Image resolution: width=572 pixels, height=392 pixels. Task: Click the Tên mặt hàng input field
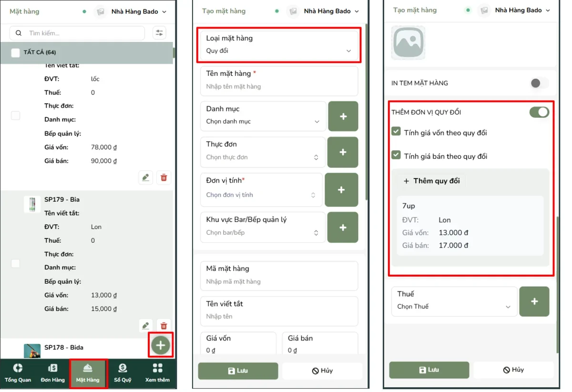click(x=279, y=81)
